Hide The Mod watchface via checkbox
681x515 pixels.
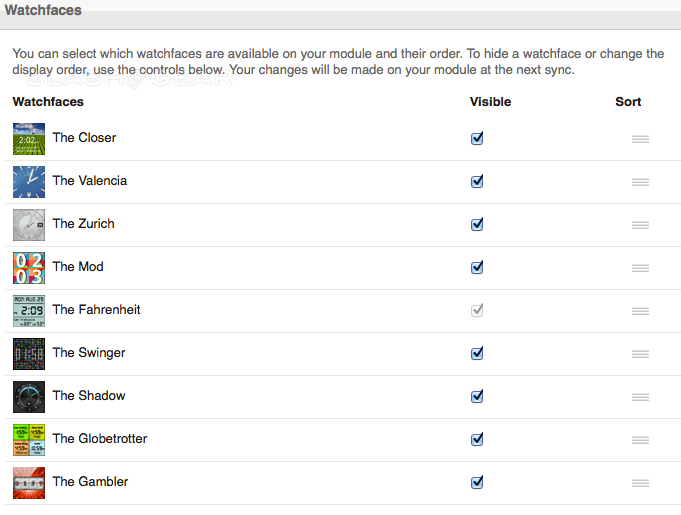tap(477, 267)
